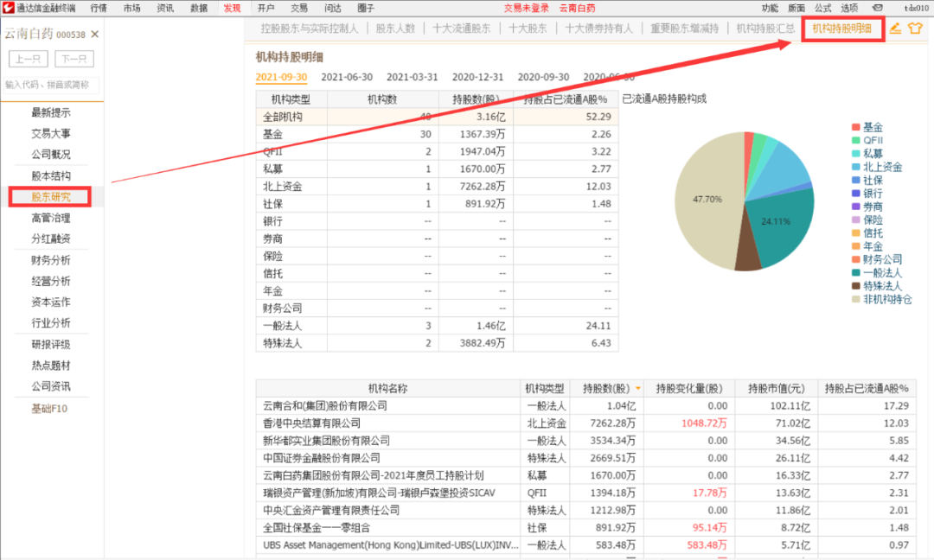The width and height of the screenshot is (934, 560).
Task: Click the 特殊法人 legend color swatch
Action: coord(856,286)
